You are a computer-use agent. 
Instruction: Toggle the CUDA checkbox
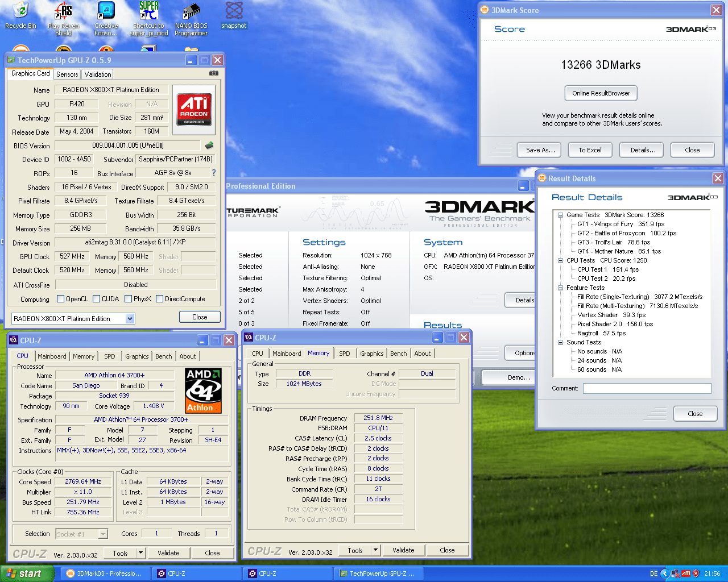pyautogui.click(x=97, y=299)
